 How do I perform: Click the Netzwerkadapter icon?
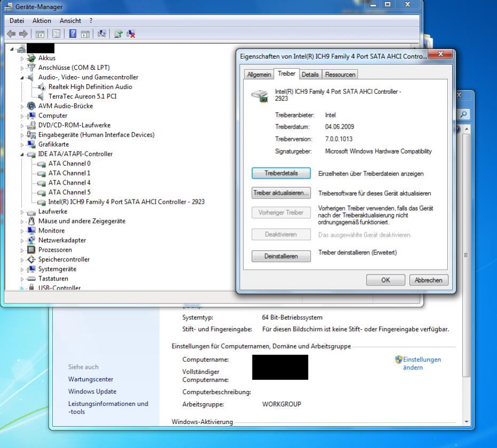(31, 241)
